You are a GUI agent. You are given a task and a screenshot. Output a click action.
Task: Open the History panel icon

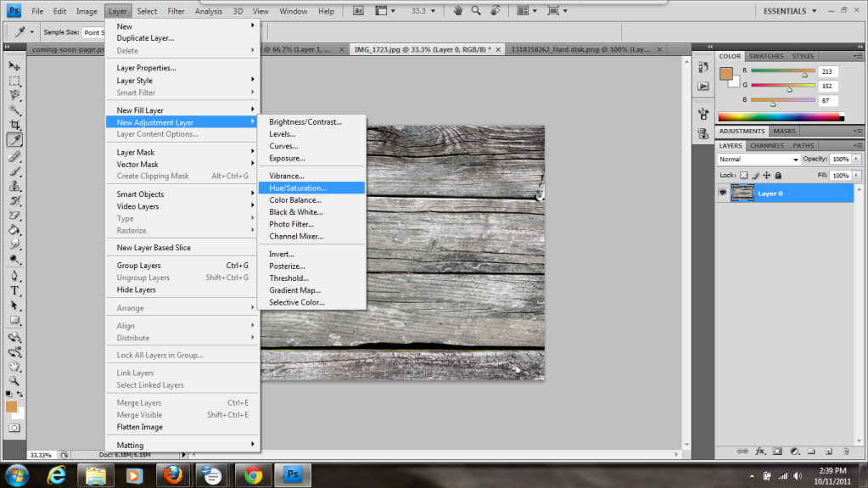pos(703,67)
